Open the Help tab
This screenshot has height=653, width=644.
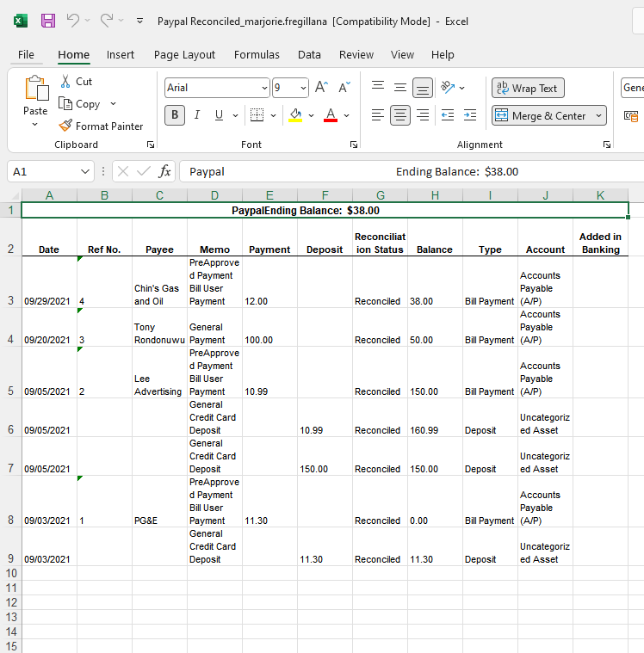[443, 54]
